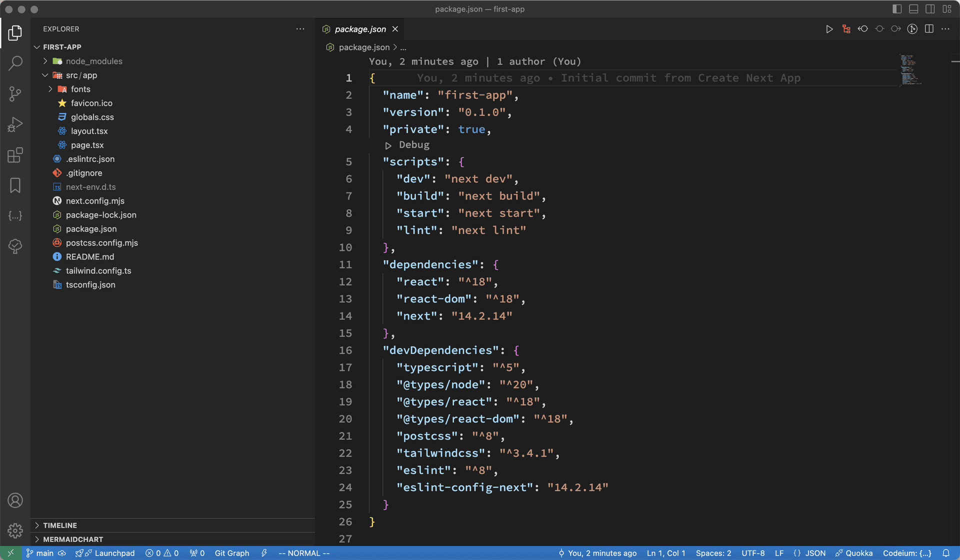Open next.config.mjs in the explorer

pyautogui.click(x=173, y=201)
